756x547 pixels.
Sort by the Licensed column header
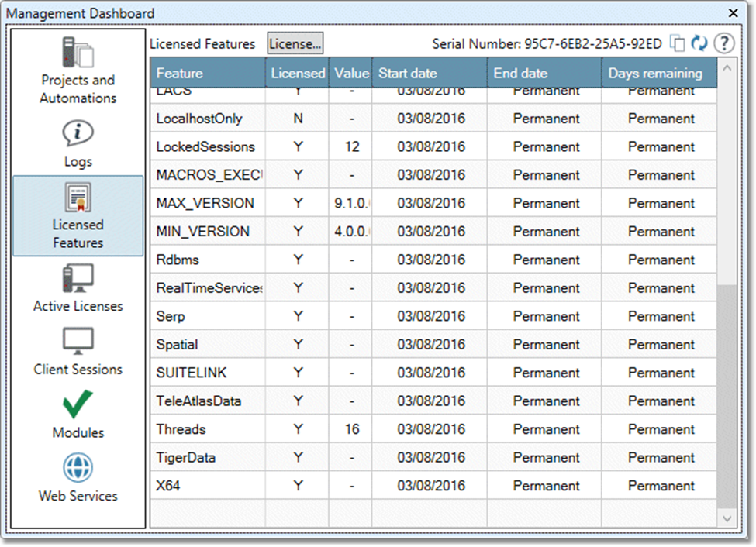[x=298, y=74]
